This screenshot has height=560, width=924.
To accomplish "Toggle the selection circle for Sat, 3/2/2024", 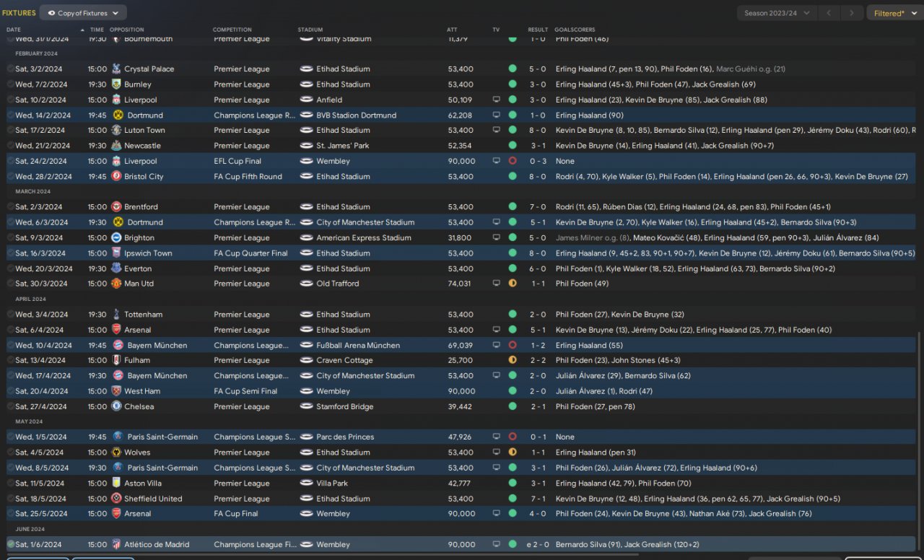I will tap(10, 69).
